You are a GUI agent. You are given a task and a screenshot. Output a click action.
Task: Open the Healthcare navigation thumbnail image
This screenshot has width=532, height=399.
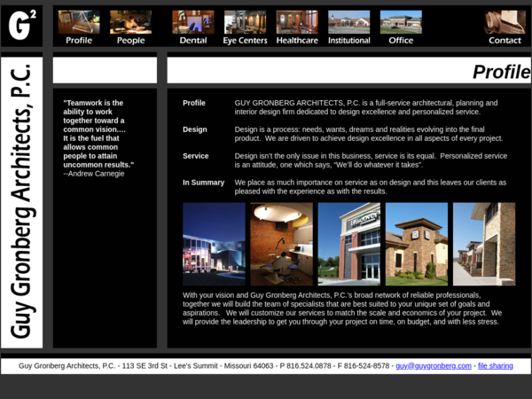(x=297, y=22)
